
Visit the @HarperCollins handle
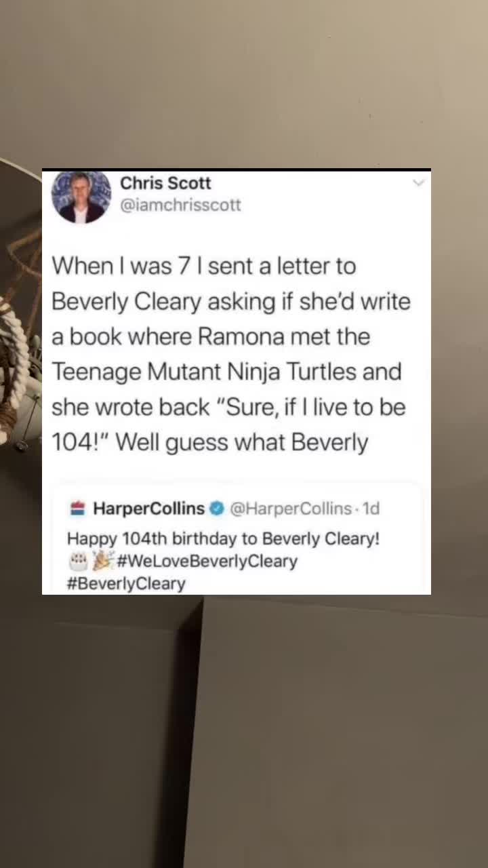(291, 508)
